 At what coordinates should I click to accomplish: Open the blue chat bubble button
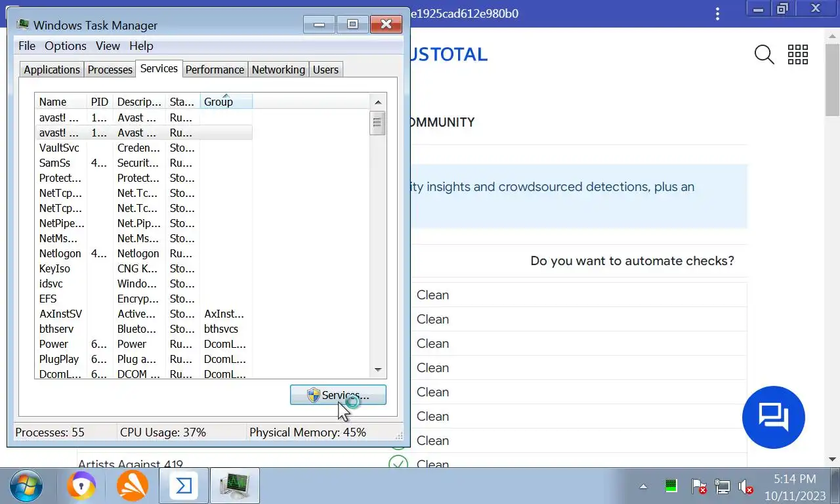(774, 417)
